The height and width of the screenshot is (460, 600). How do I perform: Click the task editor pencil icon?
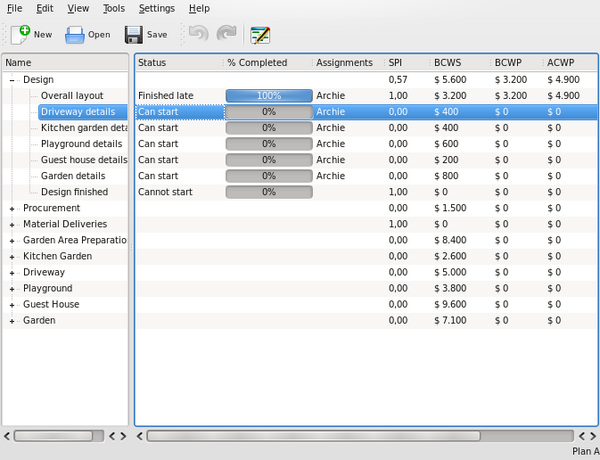pos(260,35)
